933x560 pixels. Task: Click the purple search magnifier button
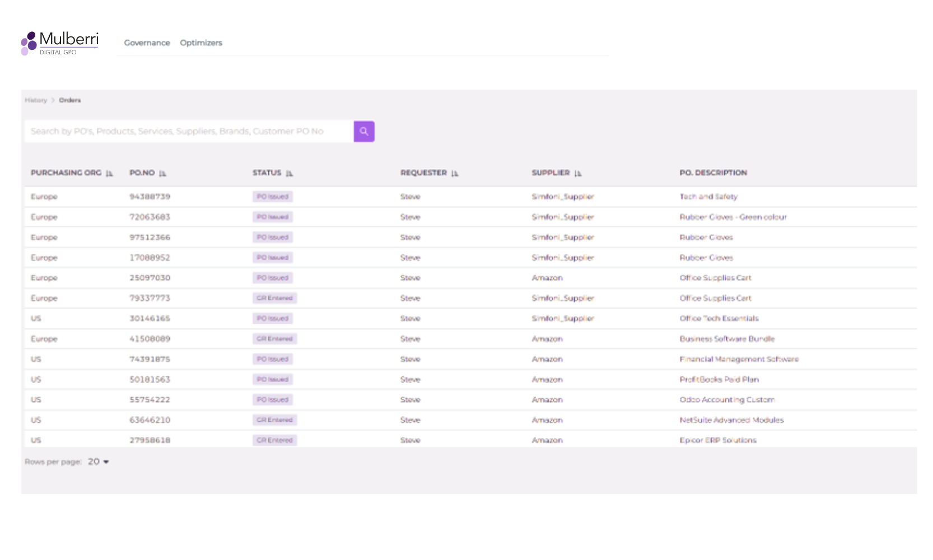364,132
